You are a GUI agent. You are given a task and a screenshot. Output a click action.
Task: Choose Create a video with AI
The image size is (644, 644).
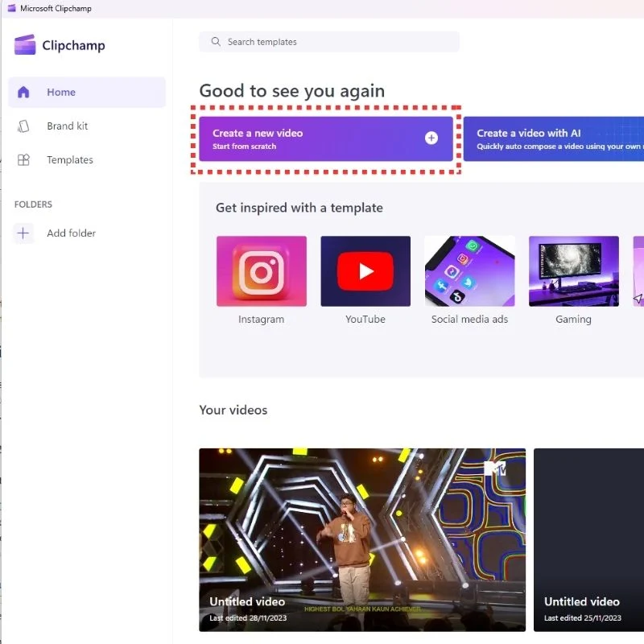tap(554, 138)
